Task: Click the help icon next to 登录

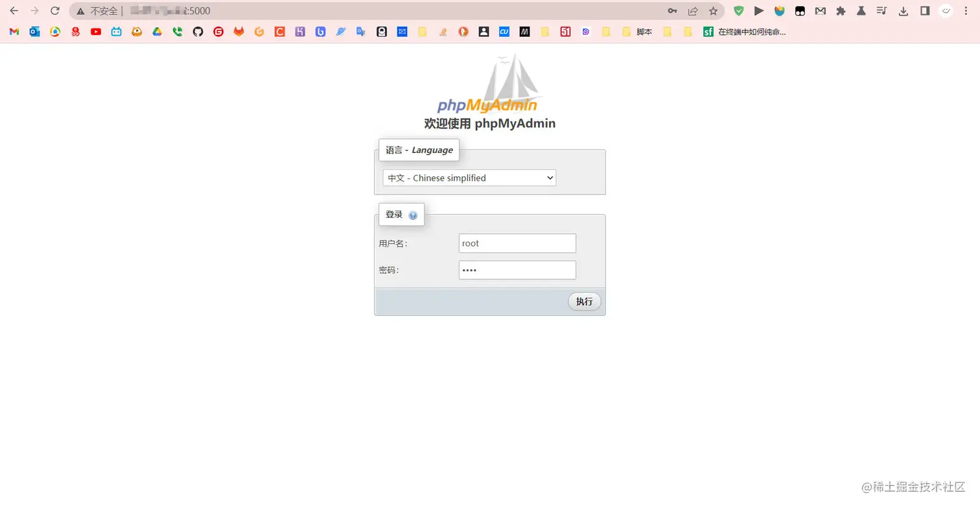Action: click(x=413, y=214)
